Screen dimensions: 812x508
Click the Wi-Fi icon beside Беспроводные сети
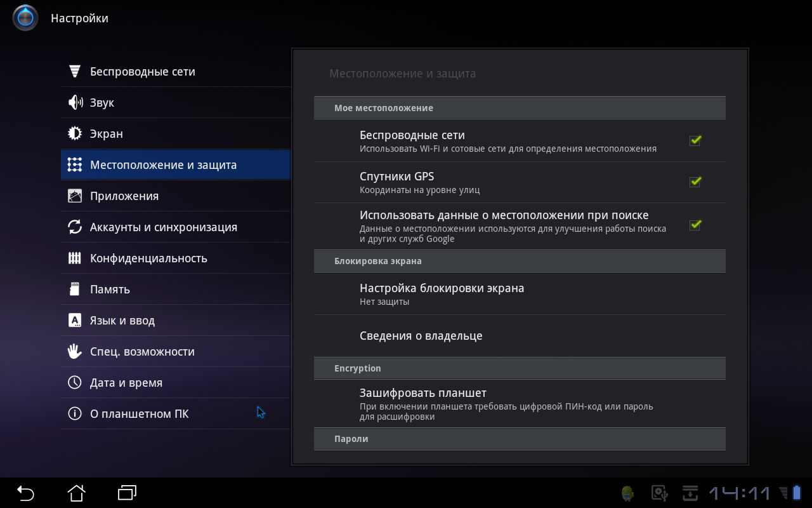(x=75, y=71)
